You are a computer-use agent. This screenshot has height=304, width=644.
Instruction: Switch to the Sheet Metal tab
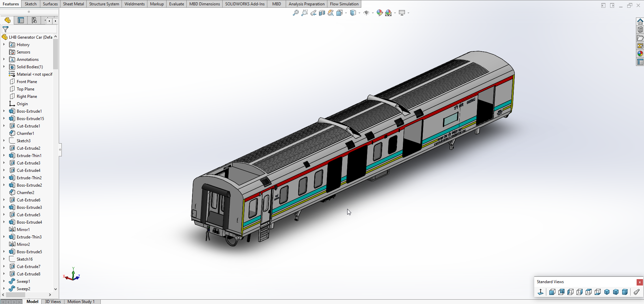pyautogui.click(x=73, y=4)
